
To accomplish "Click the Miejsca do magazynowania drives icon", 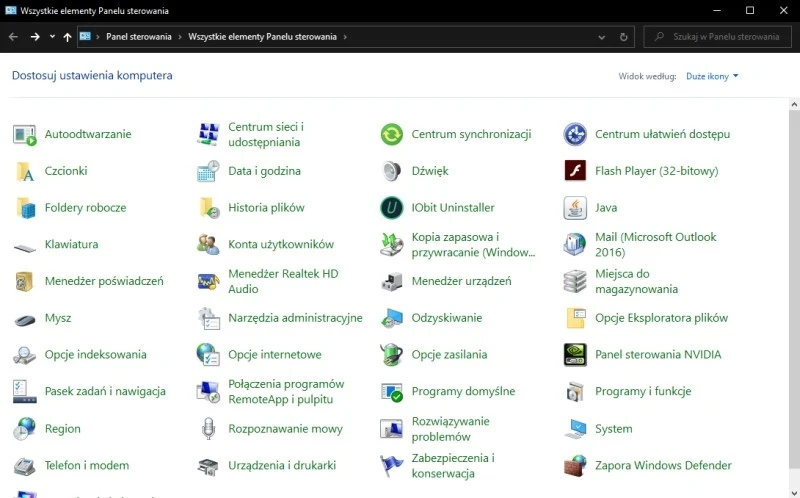I will click(575, 282).
